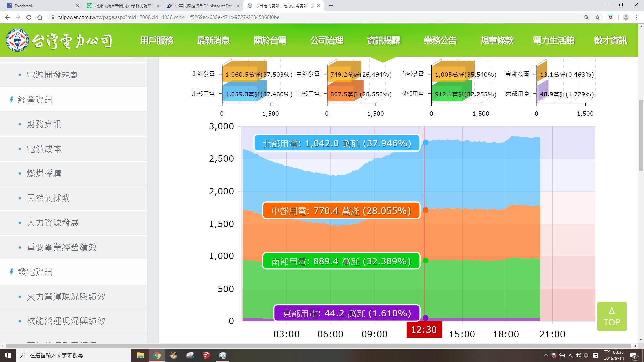Open 火力營運現況與績效 sidebar link

(73, 297)
